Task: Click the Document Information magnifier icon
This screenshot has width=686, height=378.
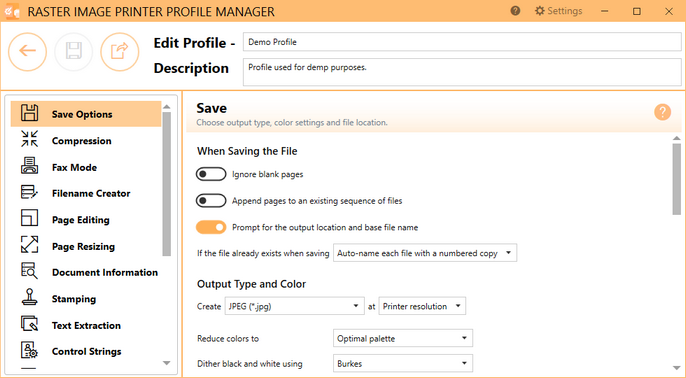Action: (29, 271)
